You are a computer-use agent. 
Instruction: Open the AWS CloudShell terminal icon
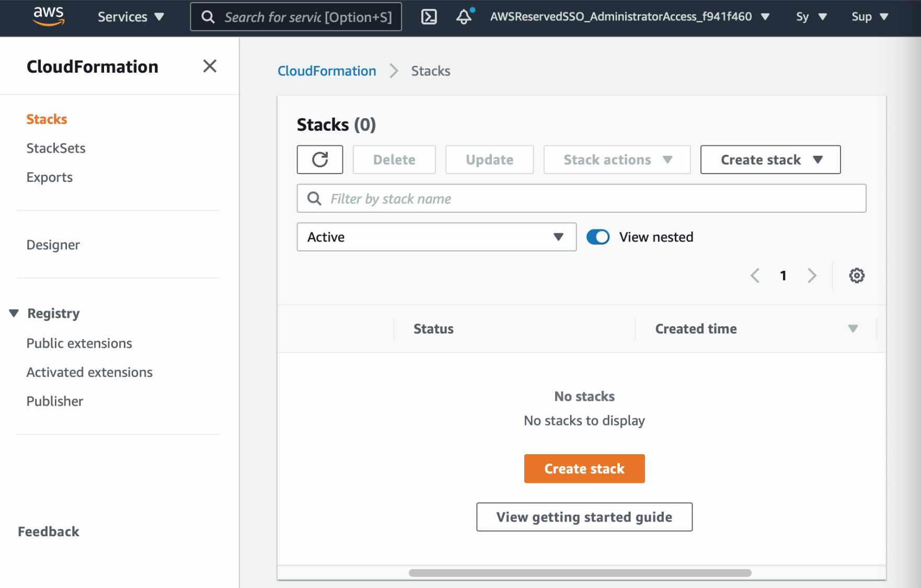(x=429, y=17)
